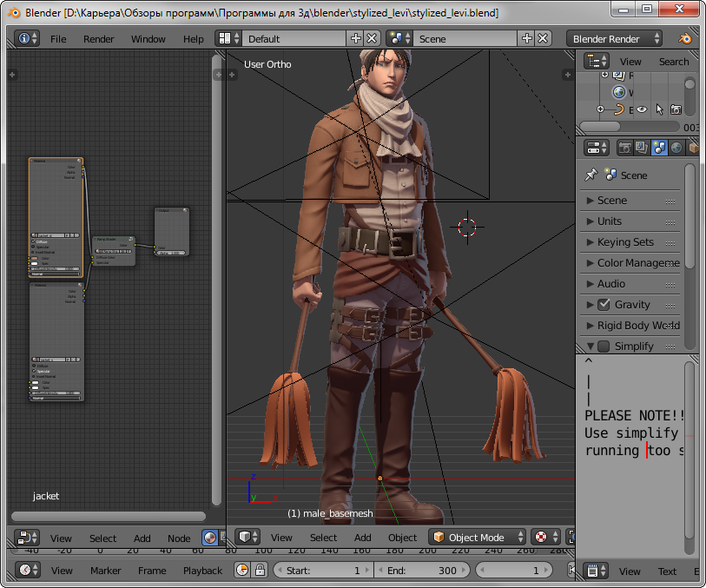Viewport: 706px width, 588px height.
Task: Click the outliner vertical scrollbar
Action: [x=690, y=84]
